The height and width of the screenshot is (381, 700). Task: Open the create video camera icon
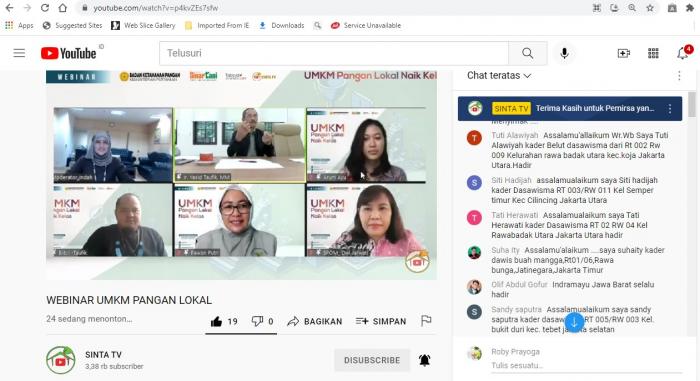[x=624, y=53]
